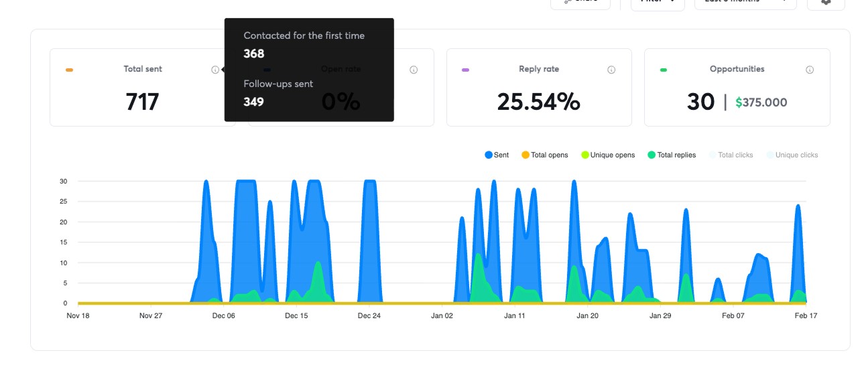Open the date range months dropdown
868x365 pixels.
(x=745, y=2)
